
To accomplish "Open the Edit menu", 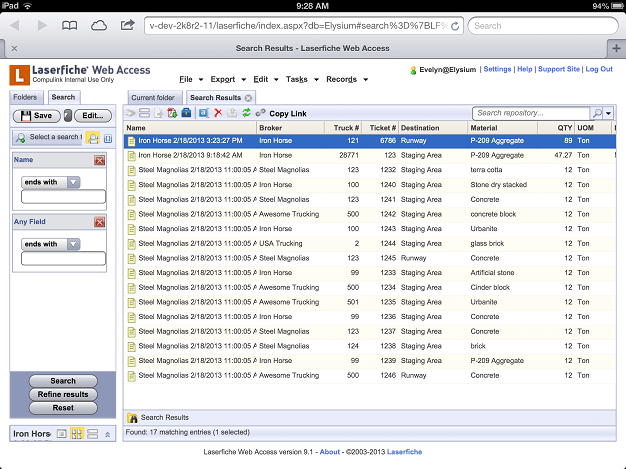I will pos(265,79).
